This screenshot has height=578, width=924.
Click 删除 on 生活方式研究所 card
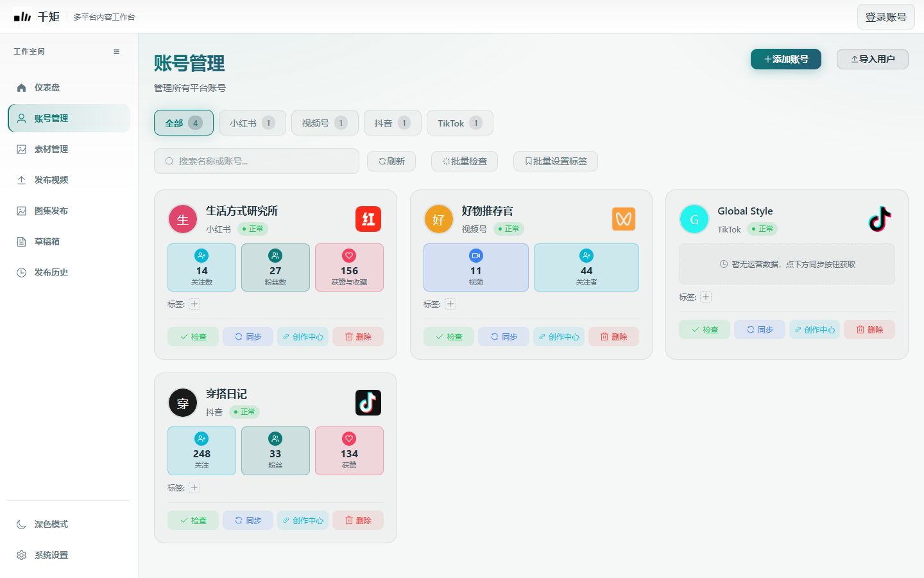point(358,337)
